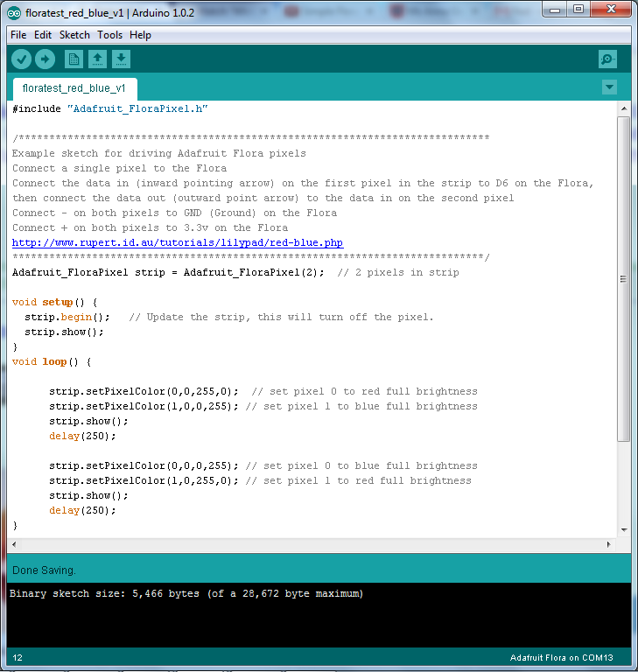
Task: Expand the tab options dropdown arrow
Action: [x=609, y=87]
